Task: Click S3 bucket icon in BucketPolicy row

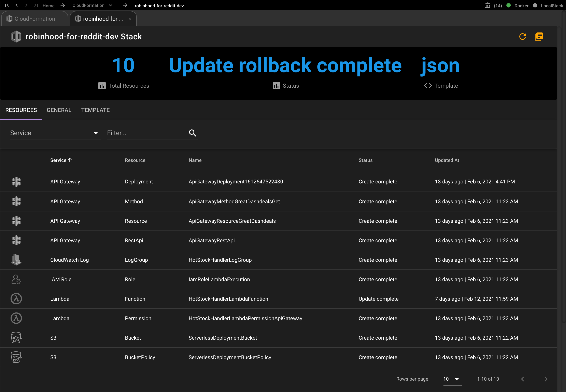Action: coord(16,357)
